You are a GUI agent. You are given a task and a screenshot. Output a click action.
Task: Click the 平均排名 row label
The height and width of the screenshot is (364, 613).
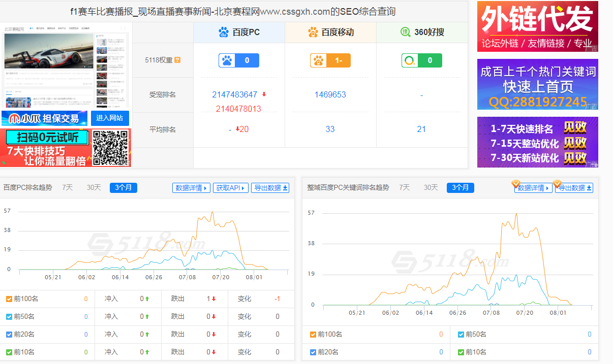pos(163,129)
